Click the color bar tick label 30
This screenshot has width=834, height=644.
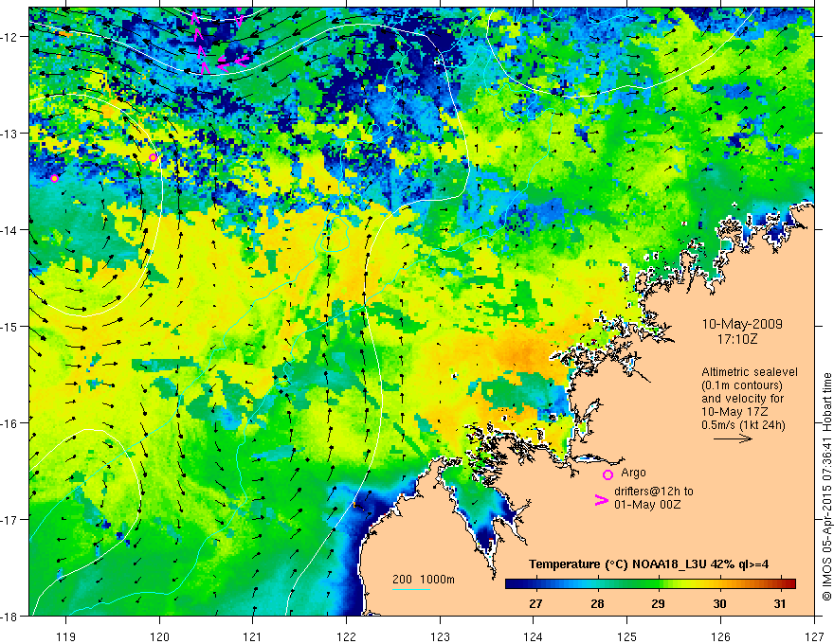(x=719, y=603)
